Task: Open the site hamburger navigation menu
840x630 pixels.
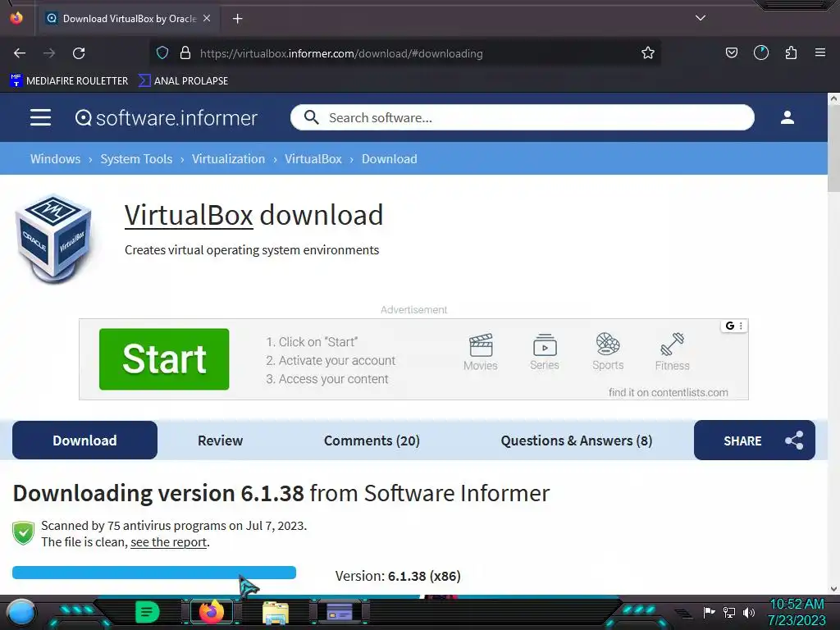Action: click(41, 117)
